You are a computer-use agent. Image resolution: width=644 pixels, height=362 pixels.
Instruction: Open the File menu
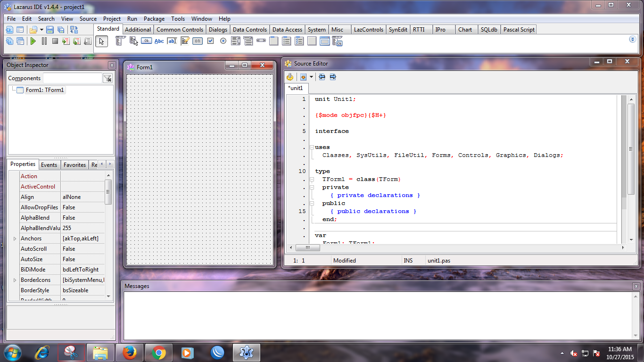click(11, 19)
